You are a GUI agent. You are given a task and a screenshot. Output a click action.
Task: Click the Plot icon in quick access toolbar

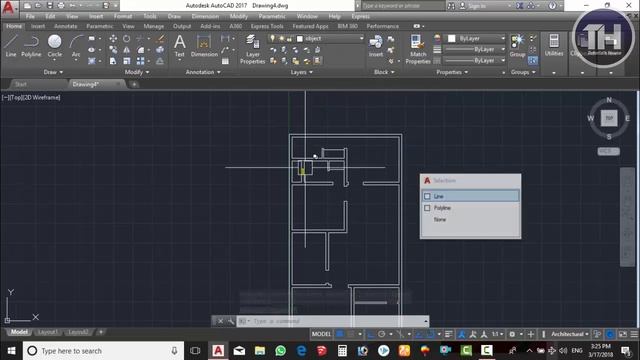click(x=61, y=6)
